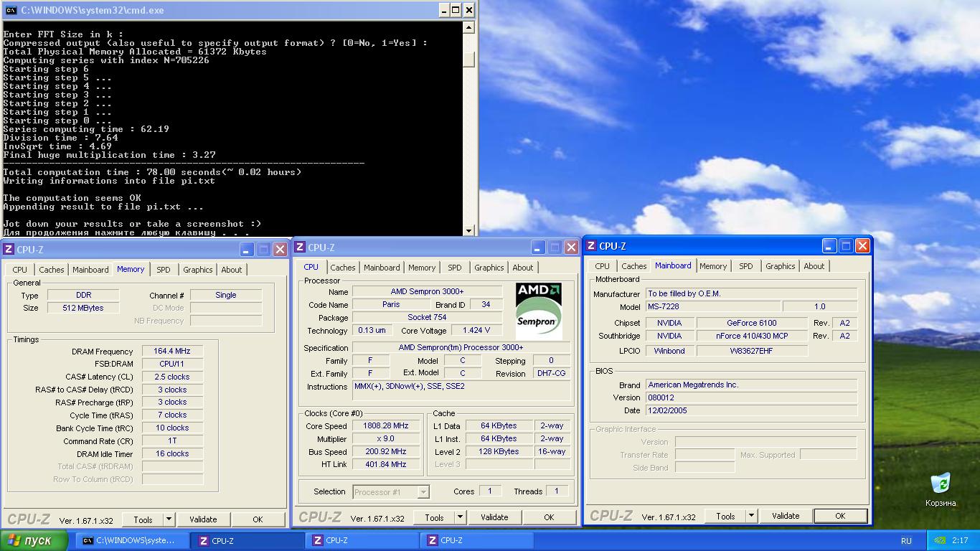Expand Tools dropdown arrow in Memory window
This screenshot has width=980, height=551.
[169, 519]
